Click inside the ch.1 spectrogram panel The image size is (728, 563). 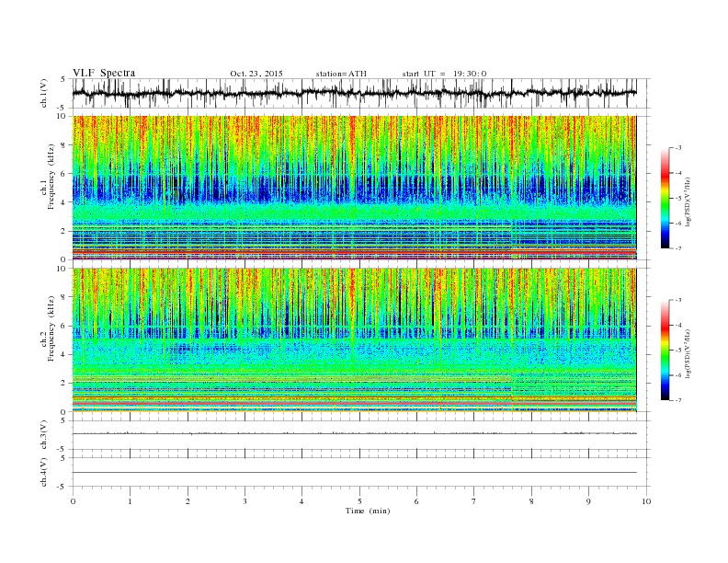[354, 188]
